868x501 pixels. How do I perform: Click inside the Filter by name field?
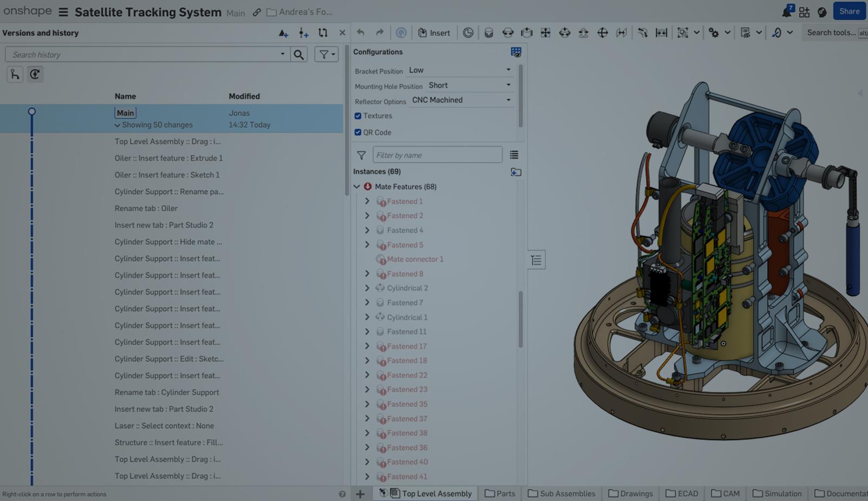[x=437, y=155]
